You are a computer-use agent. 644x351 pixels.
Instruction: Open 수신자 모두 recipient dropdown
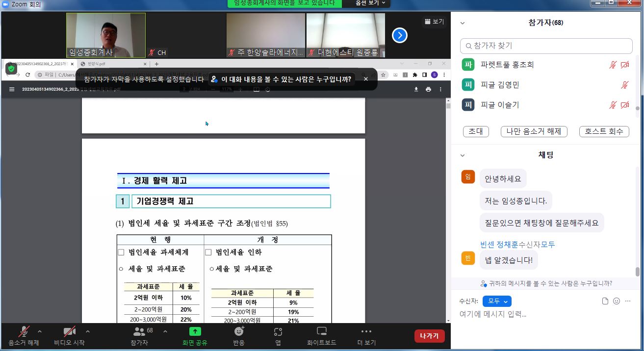tap(497, 301)
